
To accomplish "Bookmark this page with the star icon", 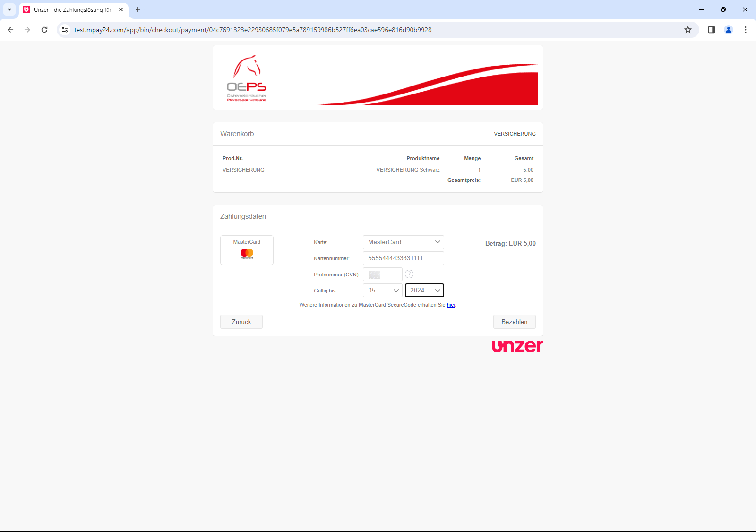I will (688, 30).
